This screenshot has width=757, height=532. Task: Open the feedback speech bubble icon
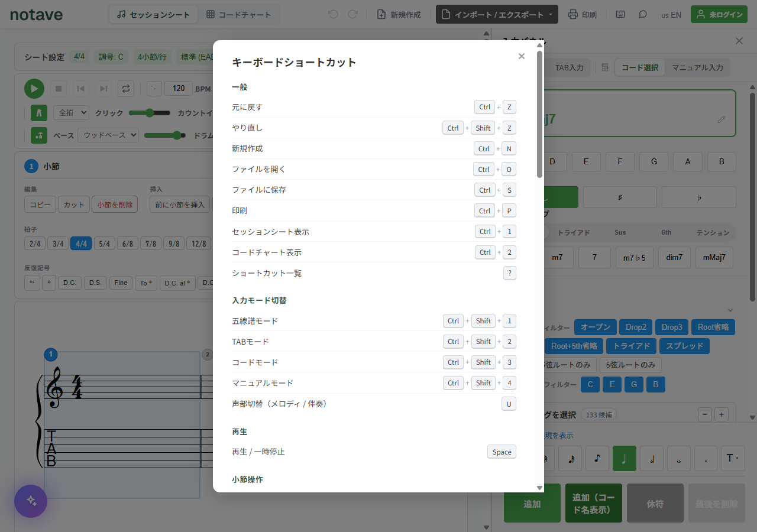point(643,14)
